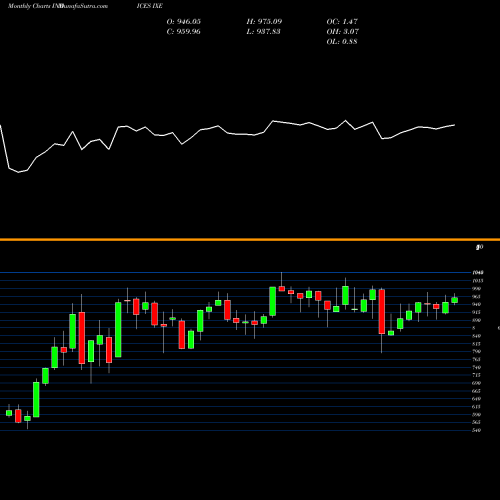Click the 990 price axis label
500x500 pixels.
point(477,289)
